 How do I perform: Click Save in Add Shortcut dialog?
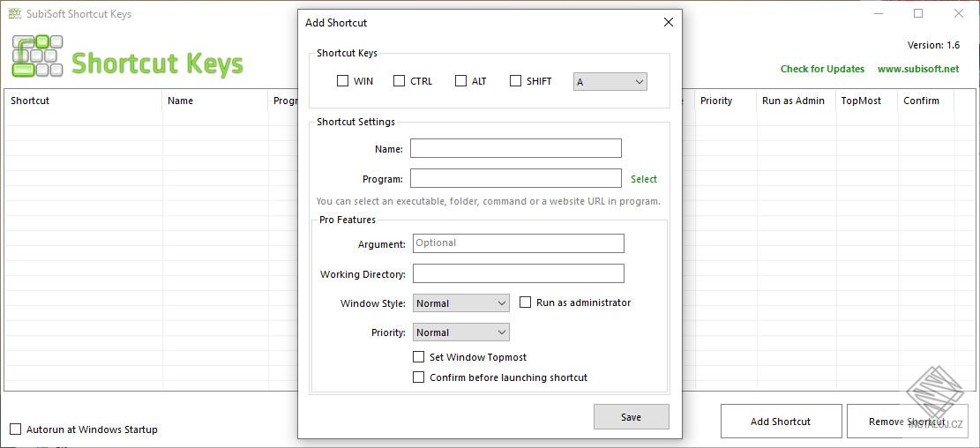tap(632, 417)
